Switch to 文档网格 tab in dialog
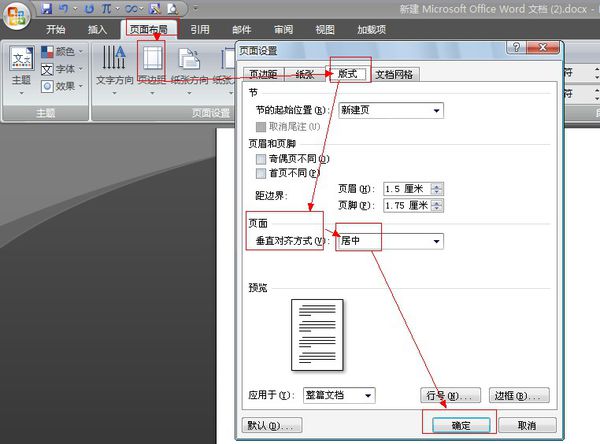Screen dimensions: 600x444 [394, 74]
